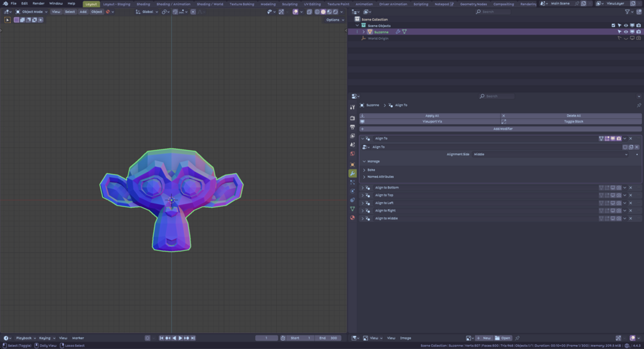Screen dimensions: 644x349
Task: Open the View Layer properties tab
Action: (x=352, y=136)
